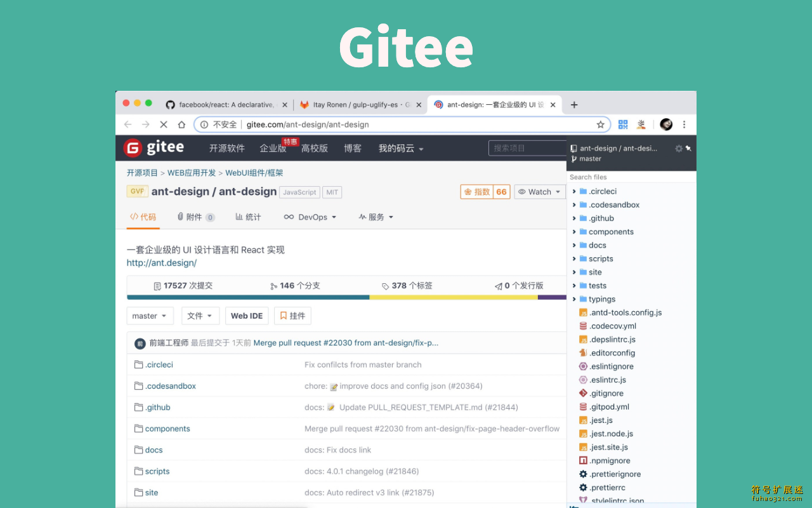Image resolution: width=812 pixels, height=508 pixels.
Task: Go to browser home page icon
Action: [181, 124]
